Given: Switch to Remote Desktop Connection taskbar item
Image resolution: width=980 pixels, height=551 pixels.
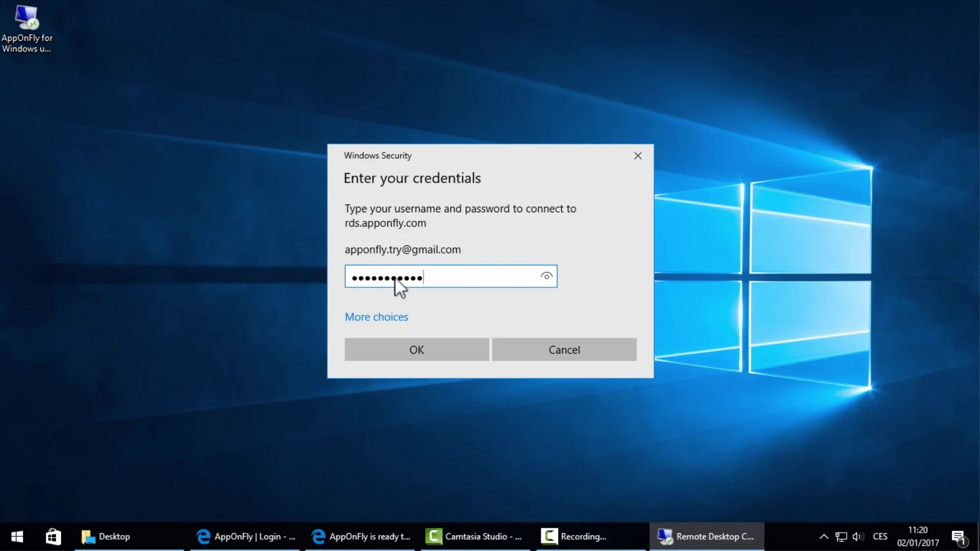Looking at the screenshot, I should tap(706, 537).
